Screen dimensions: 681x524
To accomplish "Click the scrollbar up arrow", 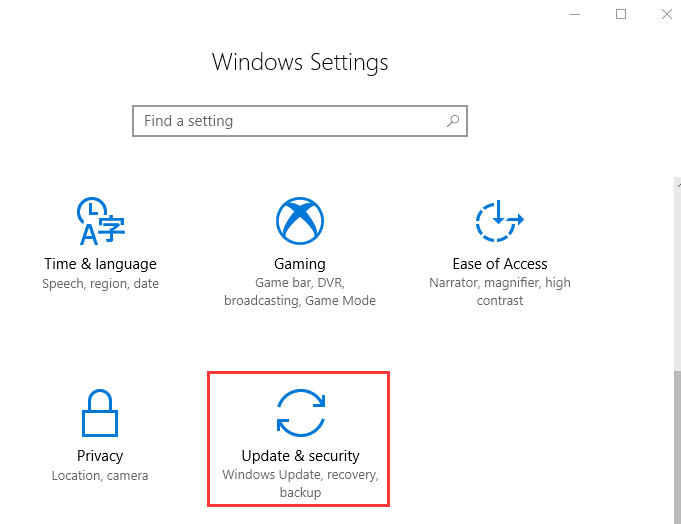I will click(678, 185).
